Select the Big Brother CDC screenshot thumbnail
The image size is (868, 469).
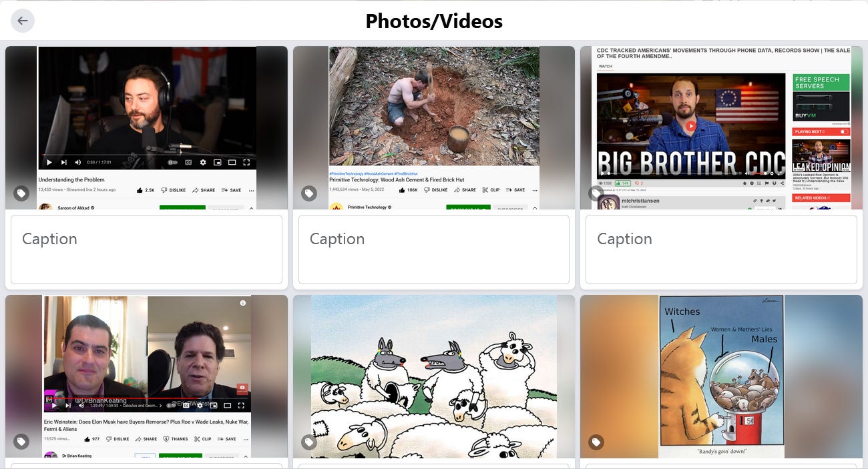[x=721, y=127]
